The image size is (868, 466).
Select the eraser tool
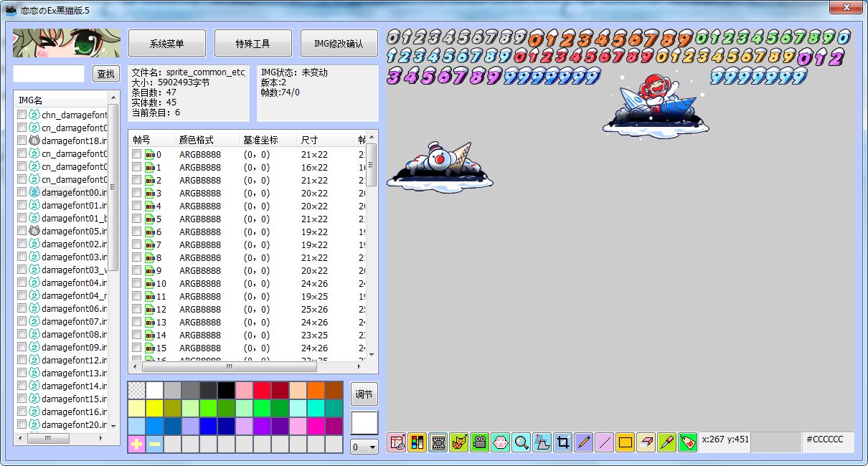pyautogui.click(x=646, y=442)
